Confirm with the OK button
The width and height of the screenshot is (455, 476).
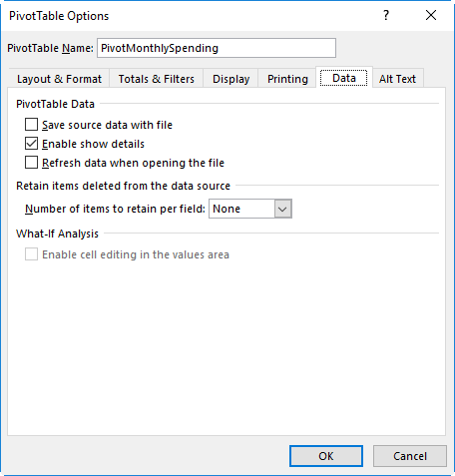(326, 456)
